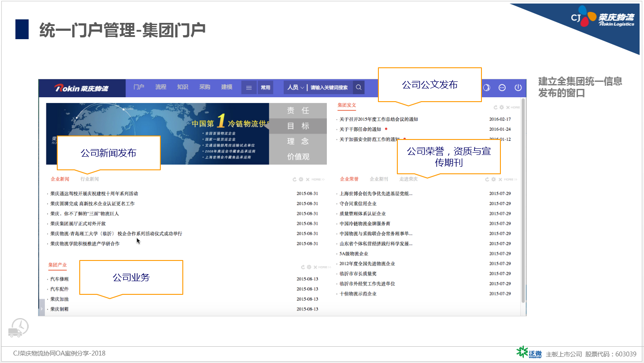
Task: Open the 采购 menu
Action: point(205,87)
